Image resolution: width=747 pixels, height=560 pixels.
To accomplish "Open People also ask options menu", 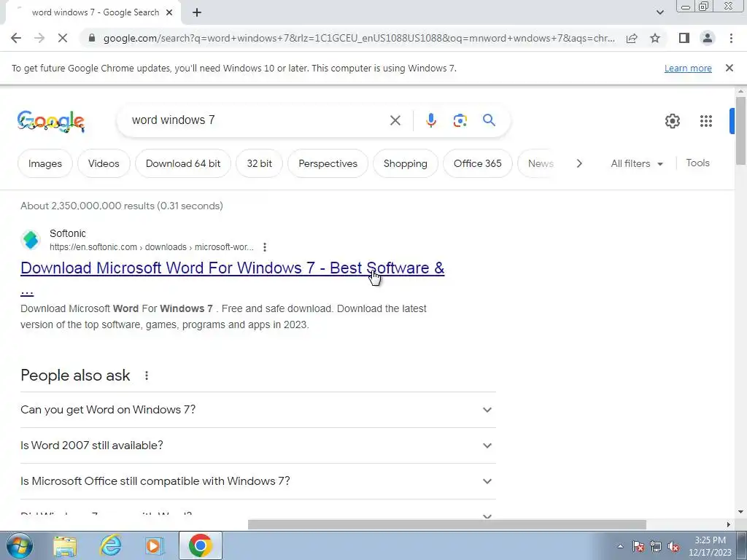I will (x=146, y=376).
